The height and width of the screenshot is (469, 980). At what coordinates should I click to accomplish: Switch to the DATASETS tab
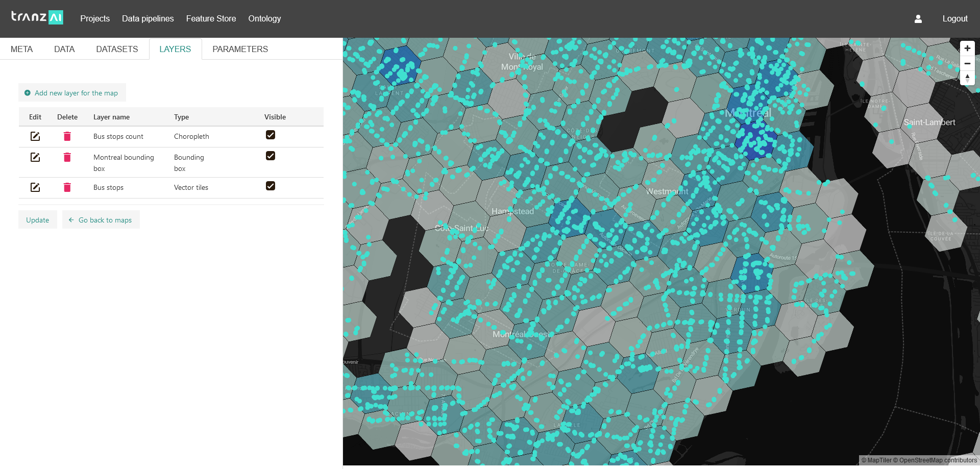coord(117,49)
